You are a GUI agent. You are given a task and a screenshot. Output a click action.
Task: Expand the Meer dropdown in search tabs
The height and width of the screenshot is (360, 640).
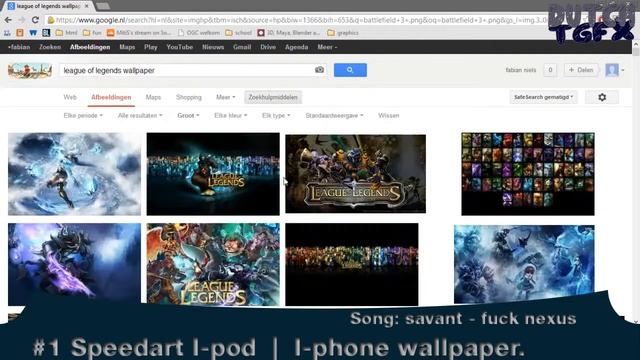pyautogui.click(x=225, y=97)
